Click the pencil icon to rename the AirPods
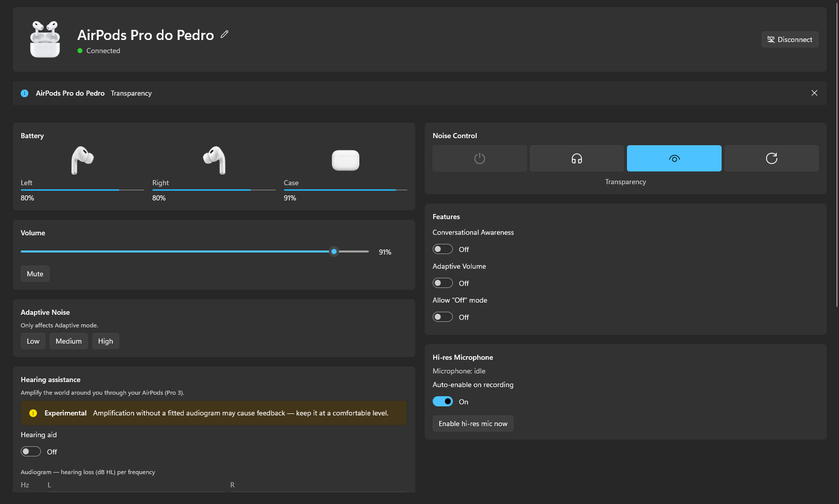Viewport: 839px width, 504px height. coord(225,34)
